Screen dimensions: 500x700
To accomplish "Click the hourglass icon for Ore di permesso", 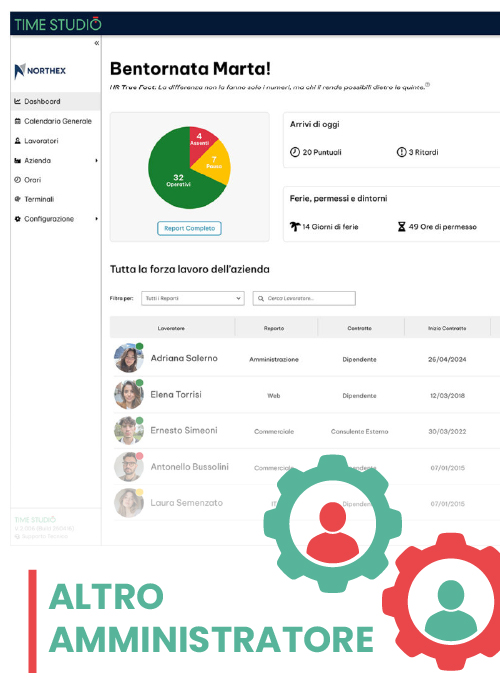I will [401, 227].
